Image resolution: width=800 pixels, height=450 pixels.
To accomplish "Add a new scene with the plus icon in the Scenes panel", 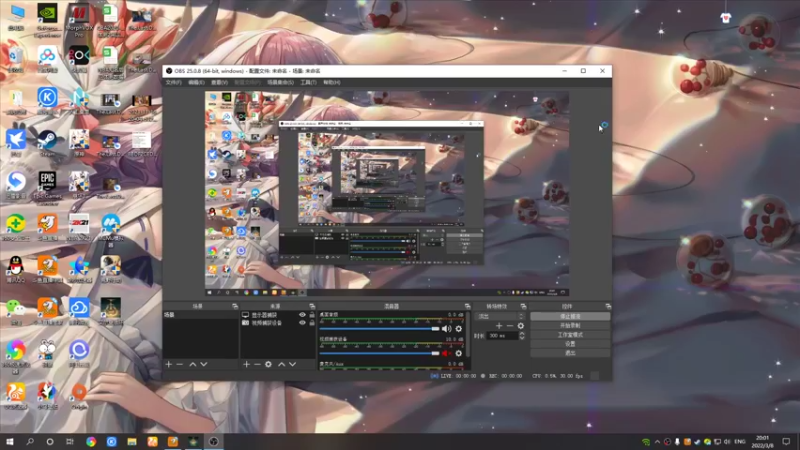I will [168, 364].
